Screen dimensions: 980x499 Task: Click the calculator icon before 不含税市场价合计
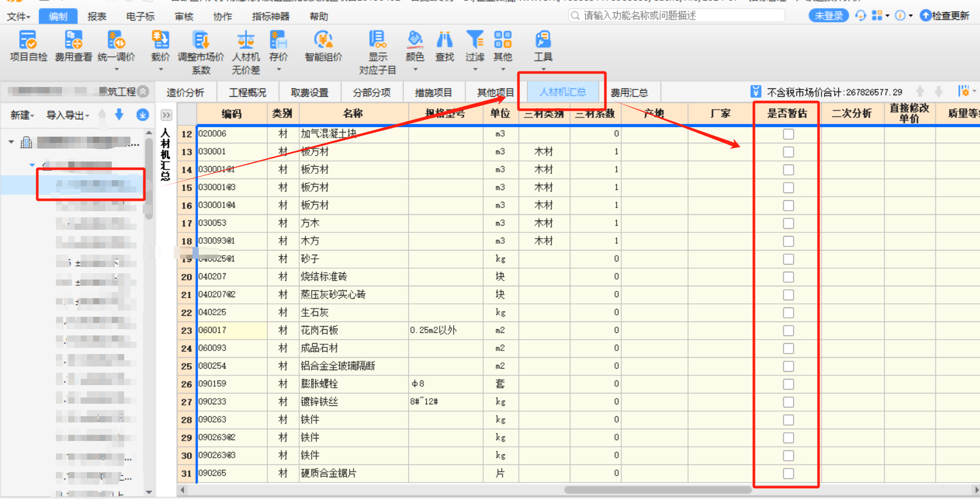(755, 92)
